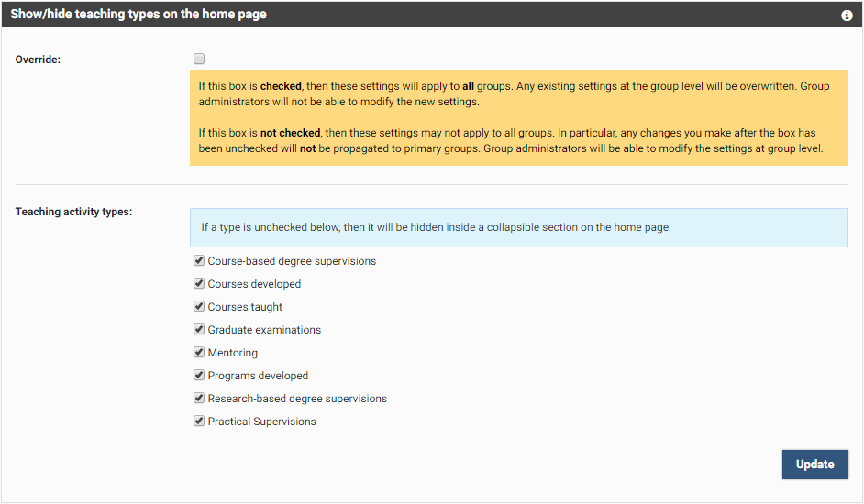This screenshot has width=864, height=504.
Task: Click the 'Teaching activity types:' field label
Action: pyautogui.click(x=74, y=212)
